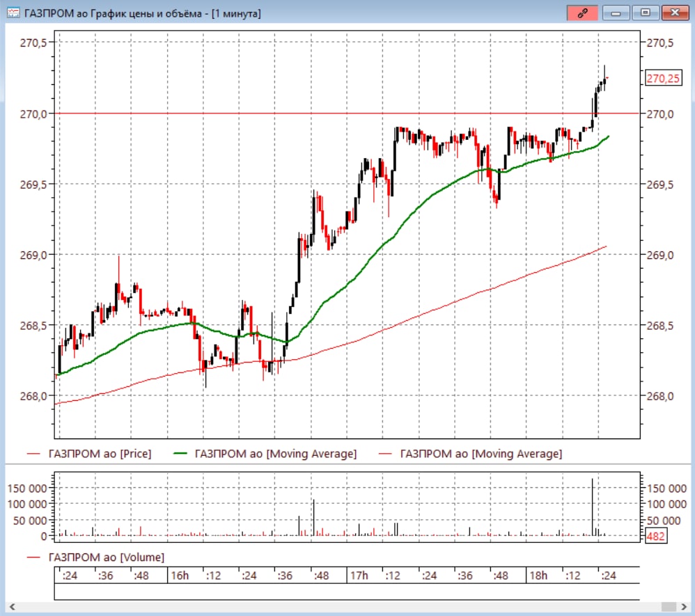Click the red link-chain icon in title bar
Image resolution: width=695 pixels, height=616 pixels.
tap(582, 13)
